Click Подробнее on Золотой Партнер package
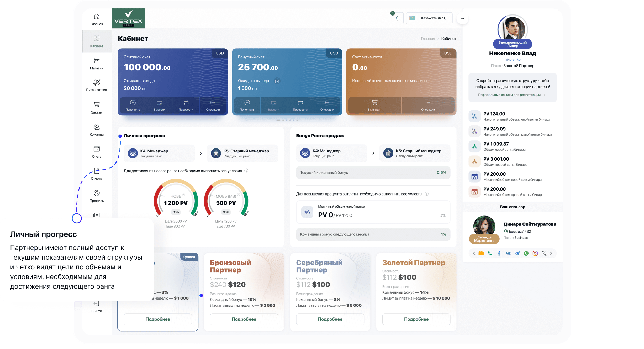 pos(416,319)
